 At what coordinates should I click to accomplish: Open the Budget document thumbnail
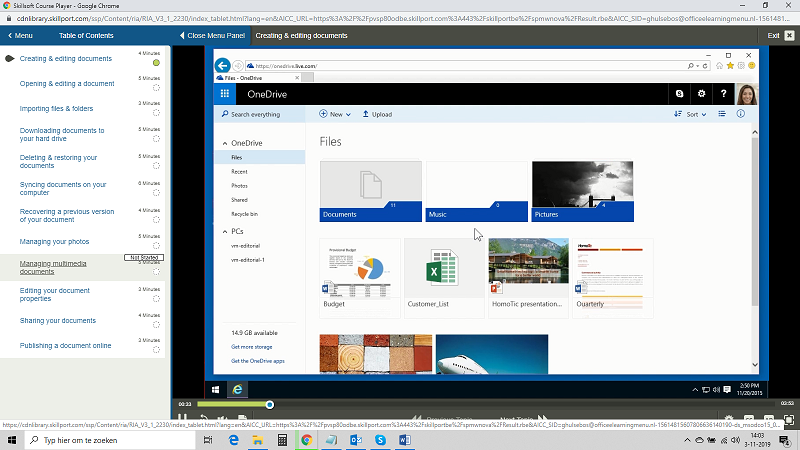(x=360, y=278)
